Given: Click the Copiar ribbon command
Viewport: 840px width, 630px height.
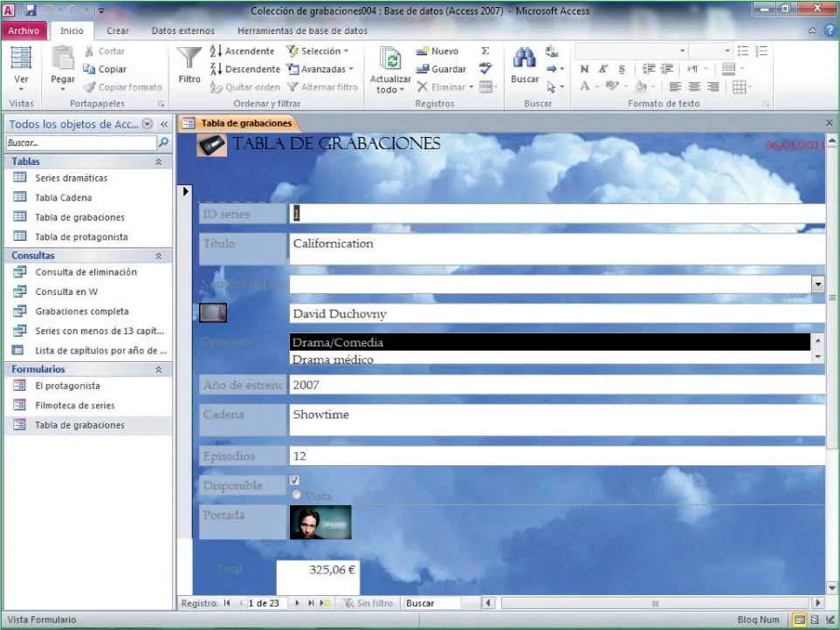Looking at the screenshot, I should (x=105, y=69).
